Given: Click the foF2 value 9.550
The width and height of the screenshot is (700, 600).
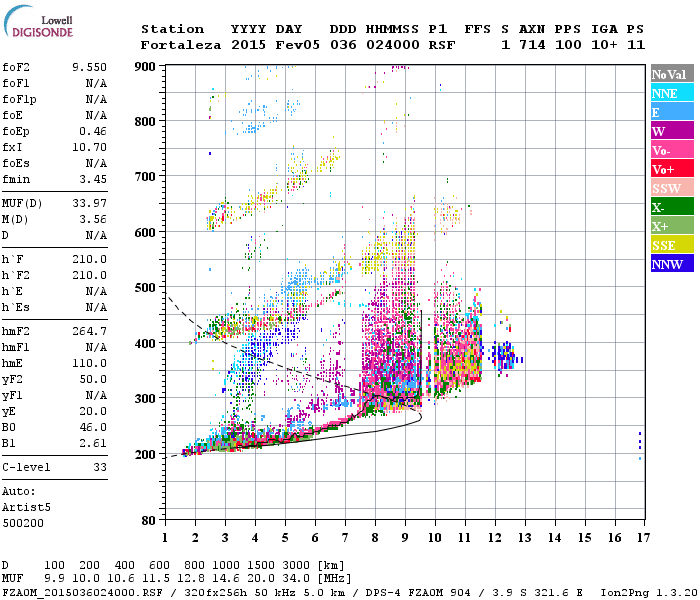Looking at the screenshot, I should [x=89, y=67].
